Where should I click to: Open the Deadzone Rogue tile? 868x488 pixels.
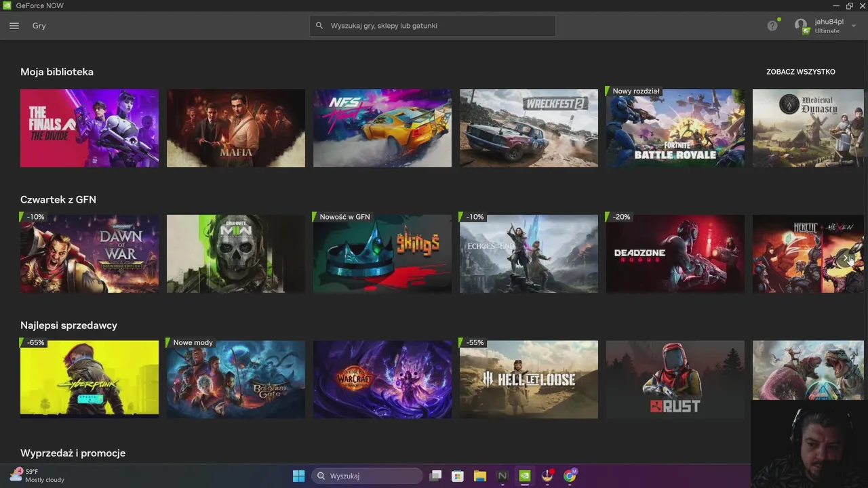[x=675, y=254]
